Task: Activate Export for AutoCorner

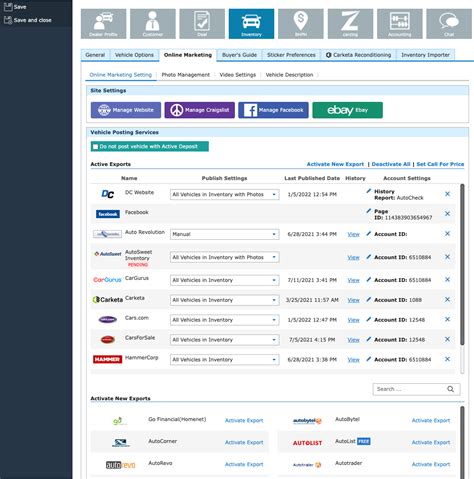Action: click(x=244, y=442)
